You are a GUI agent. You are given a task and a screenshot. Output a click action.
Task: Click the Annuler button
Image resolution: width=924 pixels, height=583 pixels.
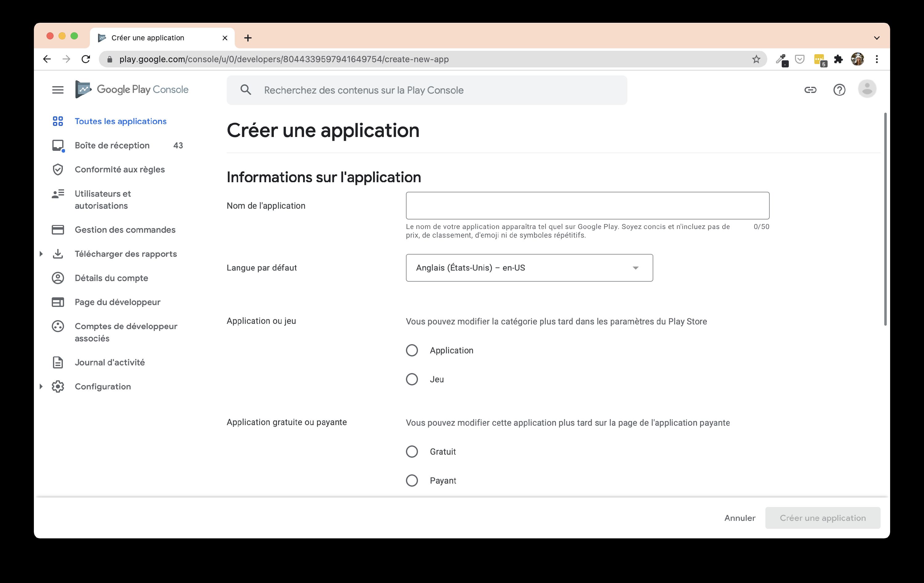[740, 518]
